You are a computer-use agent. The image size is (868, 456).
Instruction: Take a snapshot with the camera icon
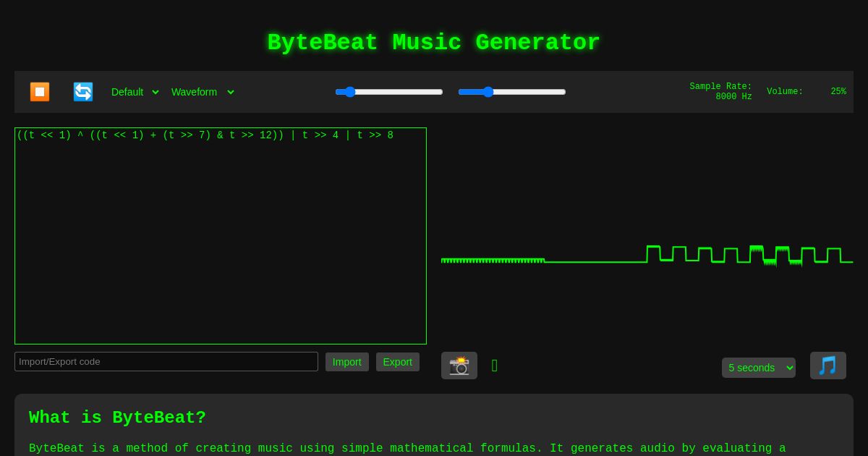pyautogui.click(x=459, y=366)
